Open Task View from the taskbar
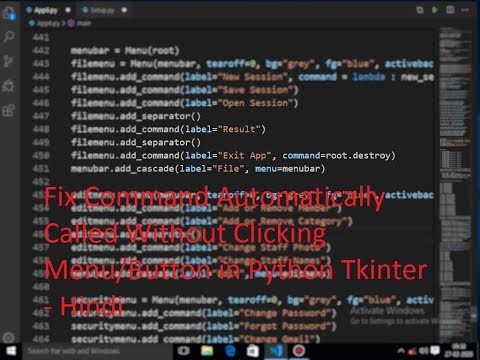Screen dimensions: 480x360 click(184, 351)
